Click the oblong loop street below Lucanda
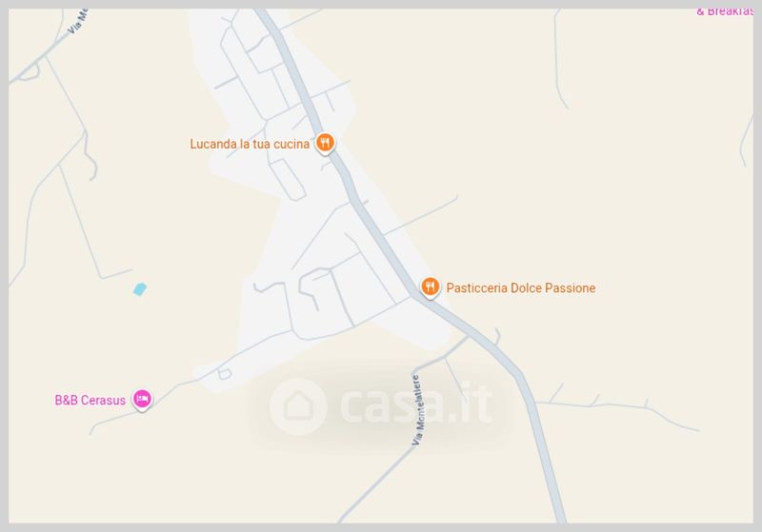 288,179
